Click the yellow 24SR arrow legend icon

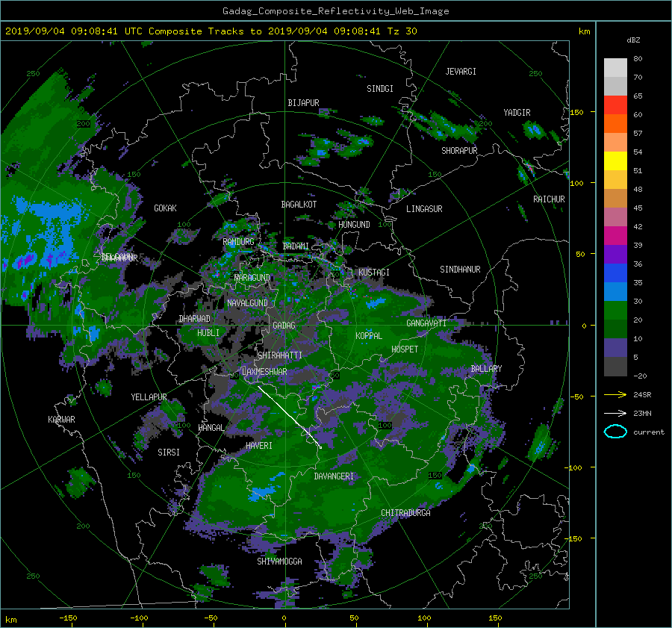tap(615, 394)
